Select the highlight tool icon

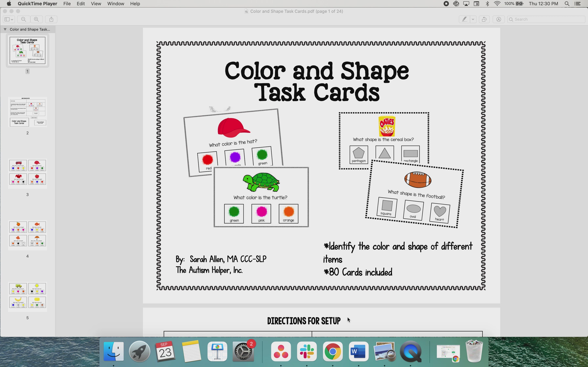pos(464,19)
